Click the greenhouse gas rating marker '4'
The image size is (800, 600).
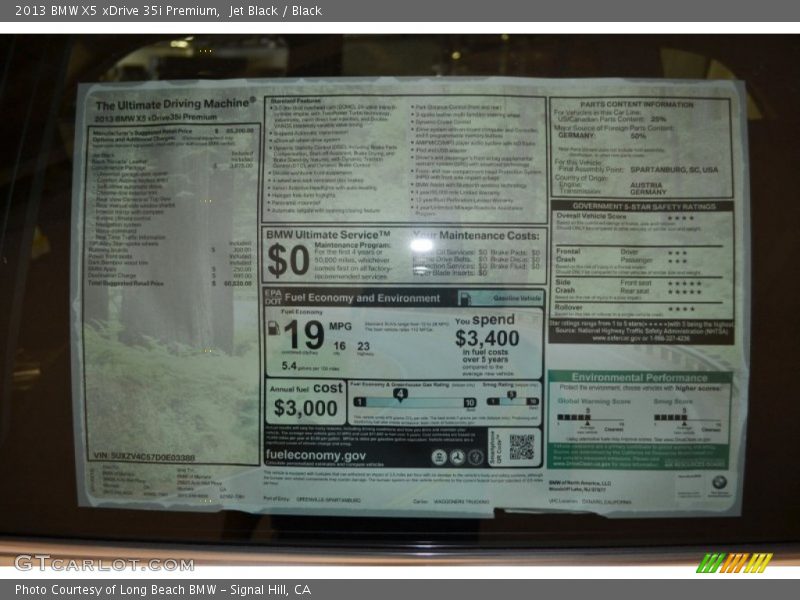pos(400,394)
